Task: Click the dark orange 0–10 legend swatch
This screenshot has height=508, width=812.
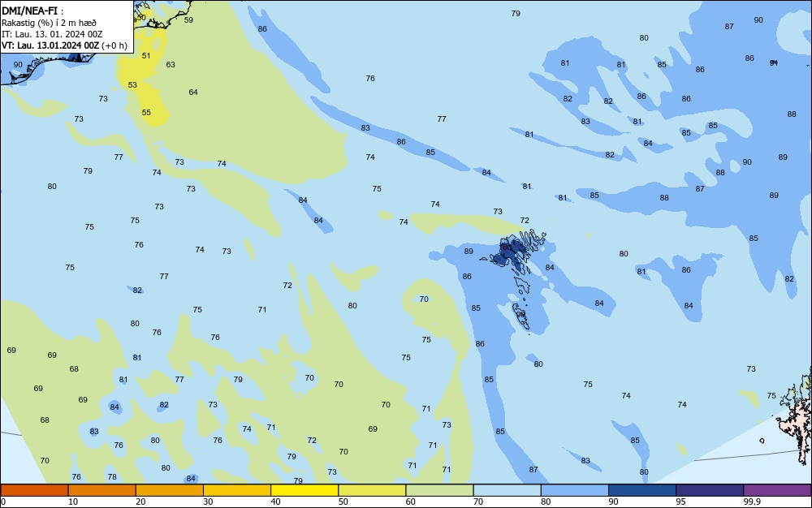Action: pyautogui.click(x=34, y=490)
